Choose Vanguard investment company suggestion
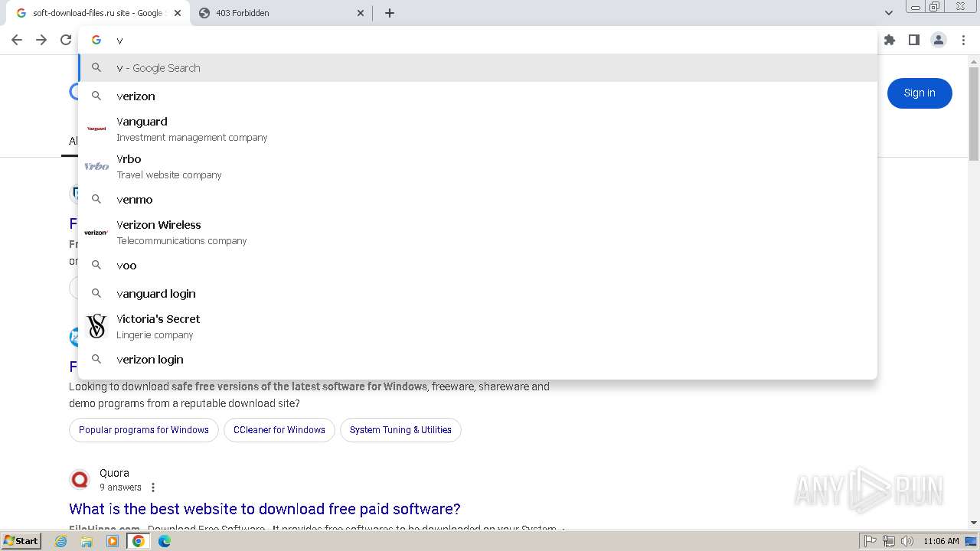 coord(478,129)
